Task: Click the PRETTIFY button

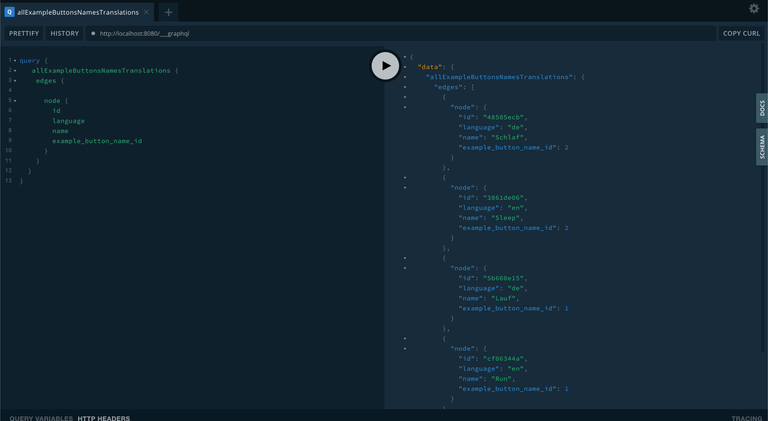Action: [24, 33]
